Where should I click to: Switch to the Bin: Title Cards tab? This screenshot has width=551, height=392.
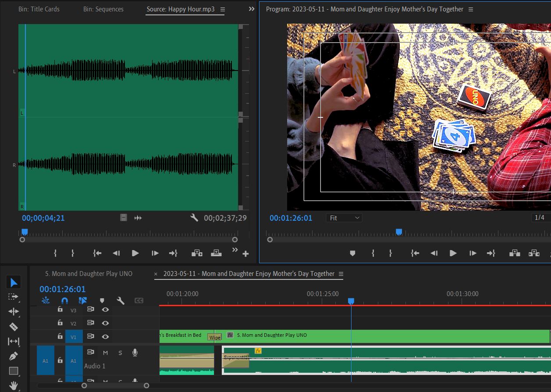tap(39, 9)
